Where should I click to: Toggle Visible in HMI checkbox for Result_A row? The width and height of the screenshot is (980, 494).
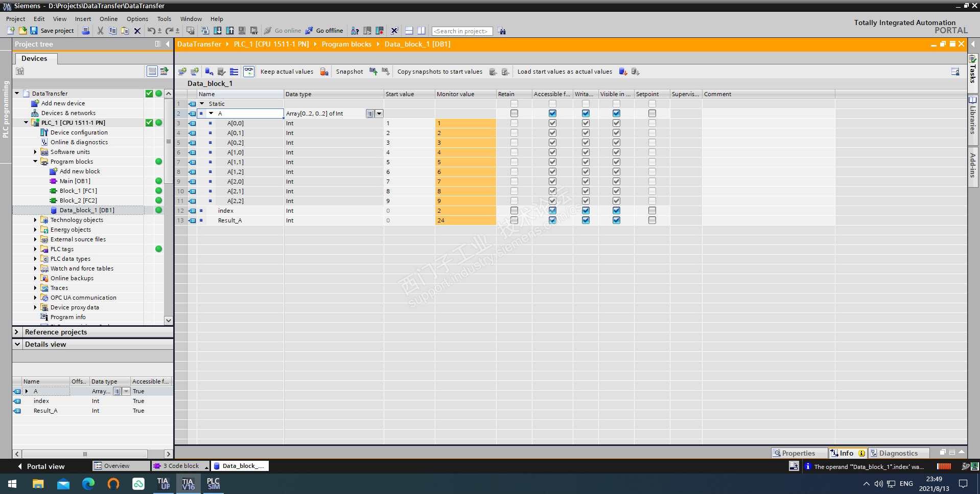(616, 220)
